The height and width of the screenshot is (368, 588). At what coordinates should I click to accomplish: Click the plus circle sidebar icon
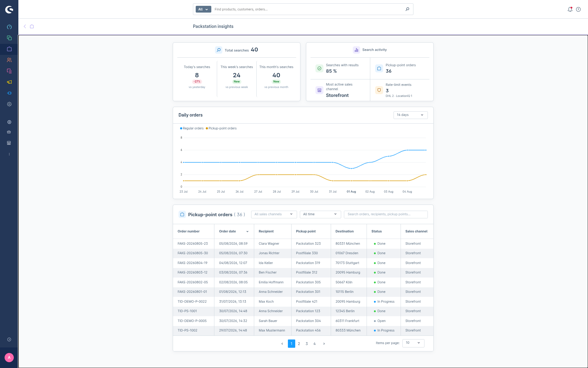point(9,122)
